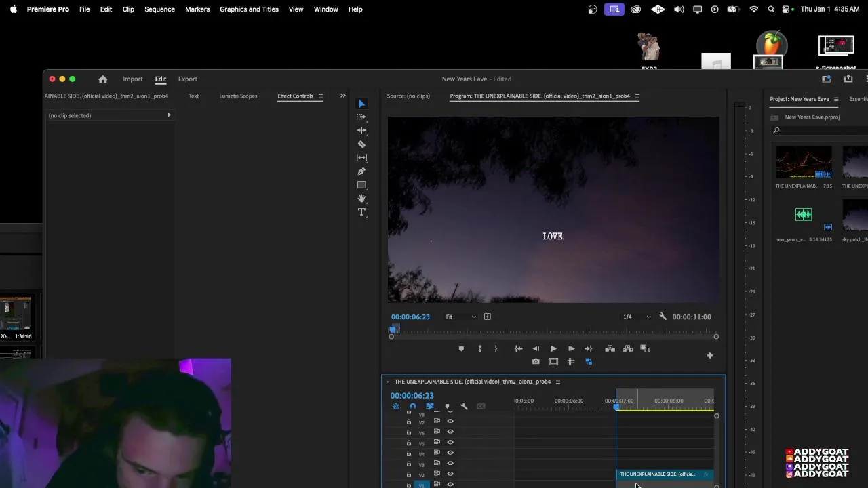Select new_years_e audio waveform thumbnail

click(804, 215)
